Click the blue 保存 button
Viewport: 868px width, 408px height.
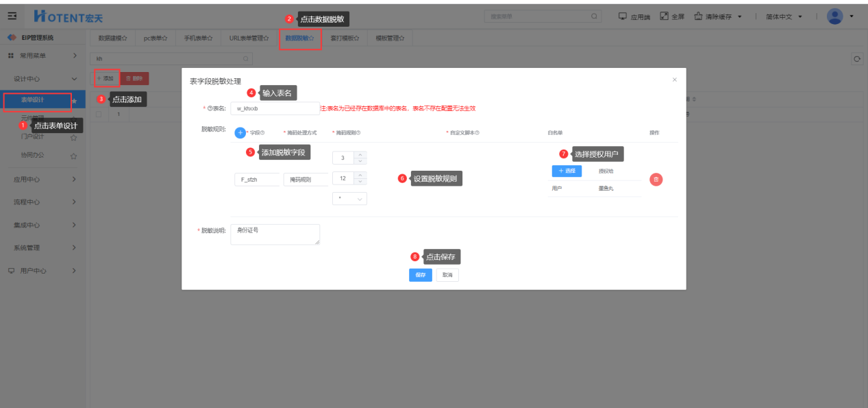click(421, 275)
